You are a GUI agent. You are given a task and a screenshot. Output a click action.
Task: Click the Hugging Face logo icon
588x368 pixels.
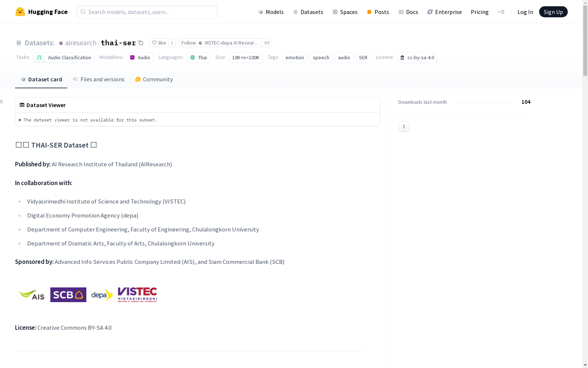20,12
